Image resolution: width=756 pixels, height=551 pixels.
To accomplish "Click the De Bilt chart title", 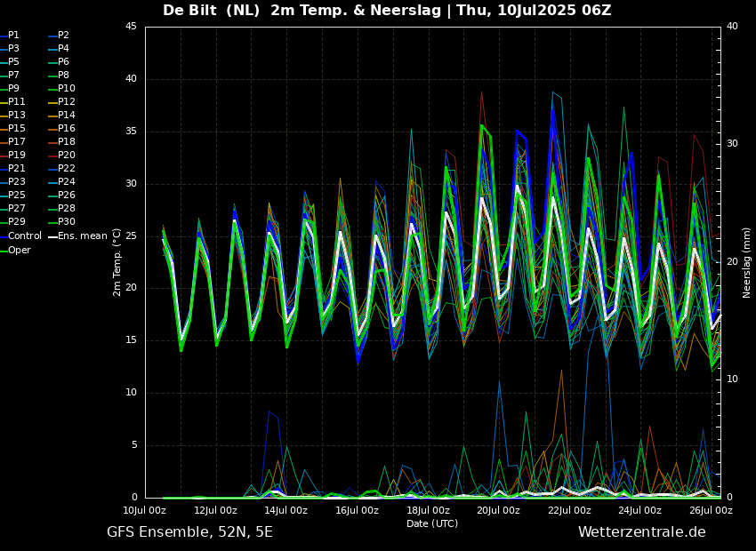I will point(387,11).
